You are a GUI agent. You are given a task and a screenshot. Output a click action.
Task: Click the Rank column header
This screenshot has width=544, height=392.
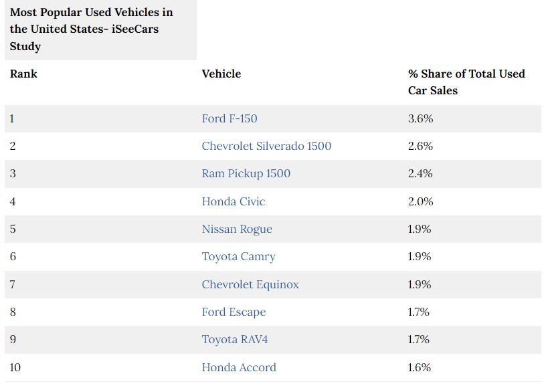pyautogui.click(x=23, y=74)
